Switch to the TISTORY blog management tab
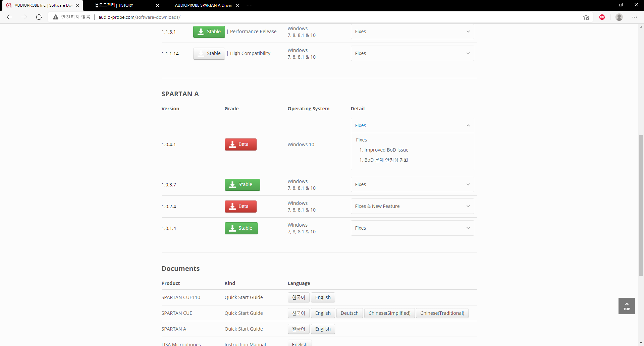The width and height of the screenshot is (644, 346). pyautogui.click(x=114, y=5)
